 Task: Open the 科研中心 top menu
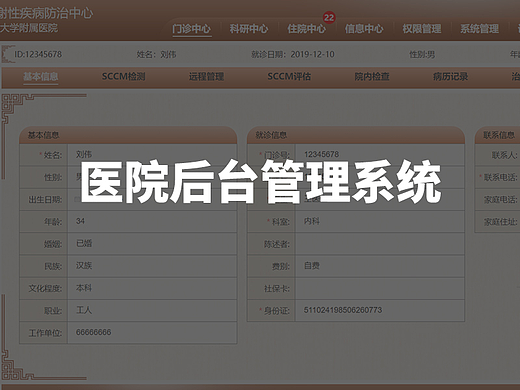point(249,29)
